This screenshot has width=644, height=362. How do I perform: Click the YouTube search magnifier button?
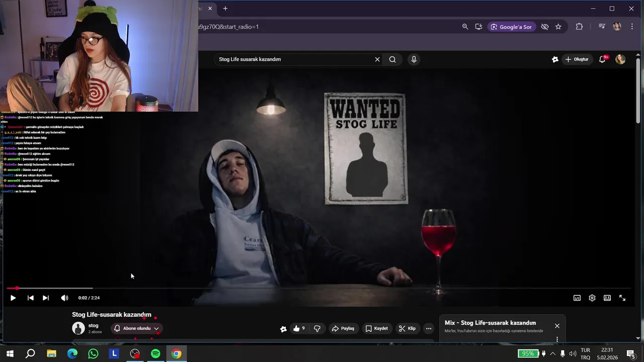coord(392,59)
